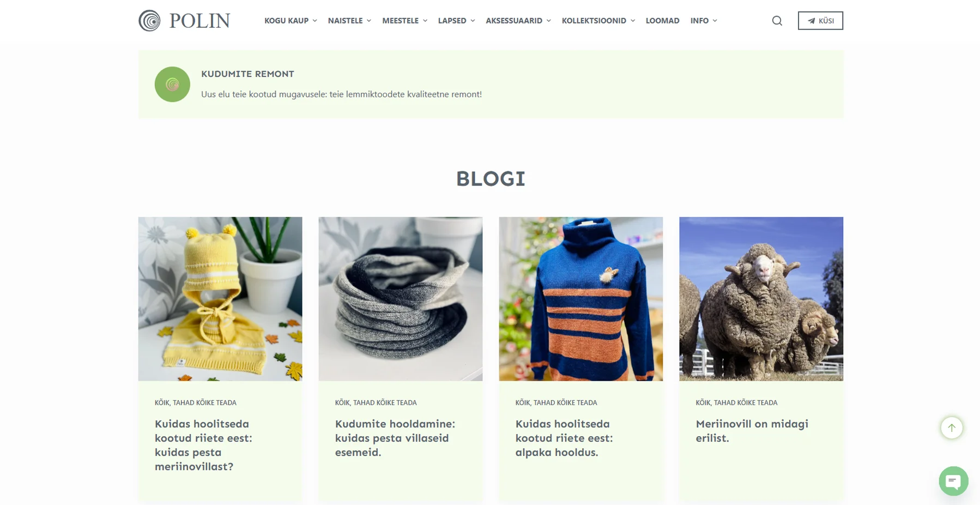Open the yellow baby hat blog thumbnail
Viewport: 980px width, 505px height.
tap(220, 299)
